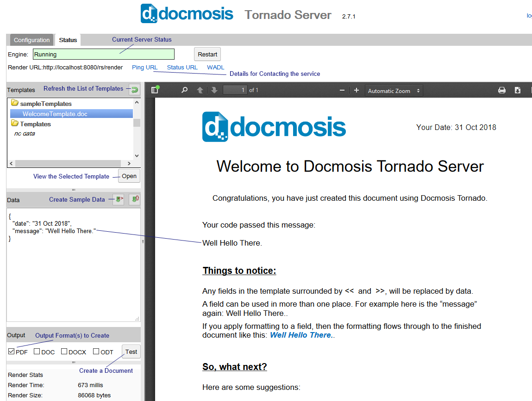
Task: Zoom in the PDF preview
Action: coord(357,90)
